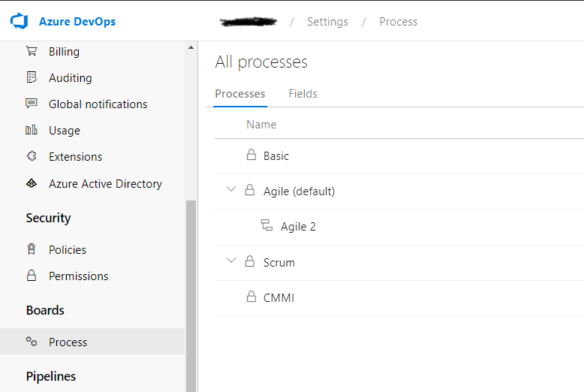Viewport: 584px width, 392px height.
Task: Open the Extensions page
Action: (75, 156)
